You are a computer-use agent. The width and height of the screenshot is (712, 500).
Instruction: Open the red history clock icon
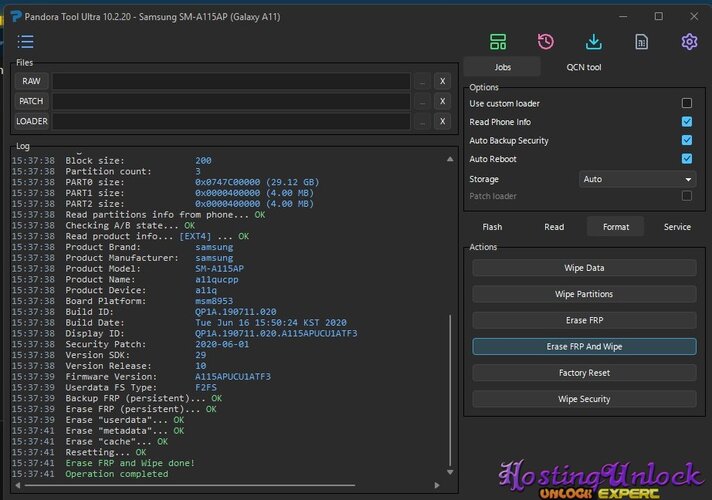point(545,42)
